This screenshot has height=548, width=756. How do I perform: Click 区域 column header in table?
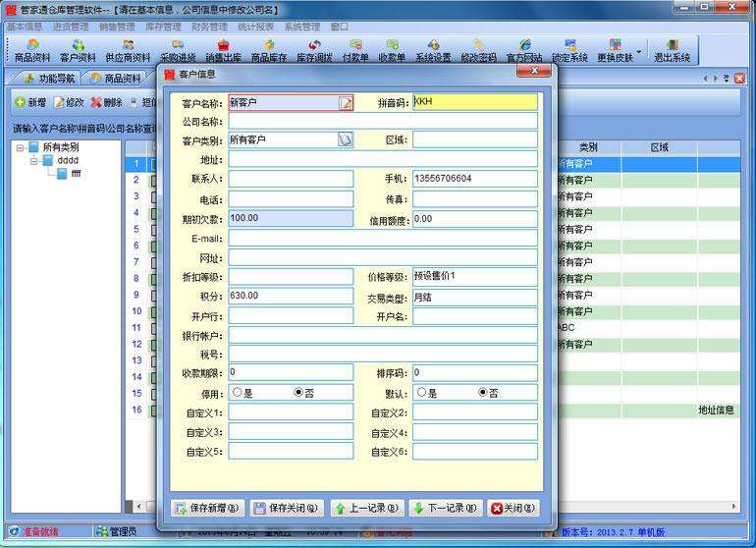pyautogui.click(x=659, y=147)
